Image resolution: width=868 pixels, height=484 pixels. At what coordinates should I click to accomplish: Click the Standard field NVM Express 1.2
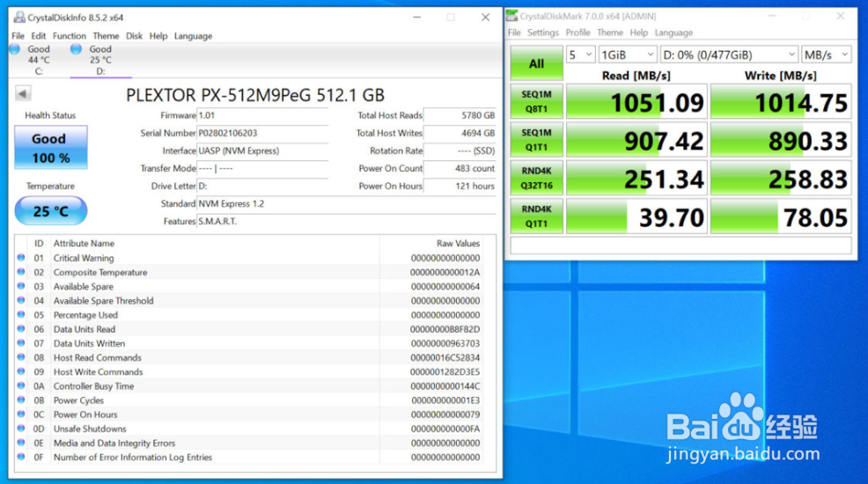click(x=346, y=203)
